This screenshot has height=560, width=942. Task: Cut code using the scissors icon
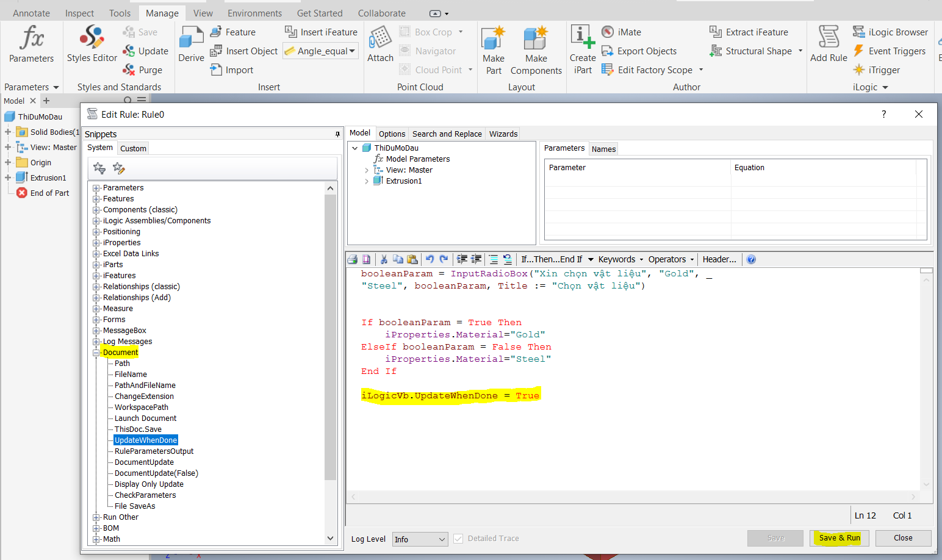click(383, 259)
